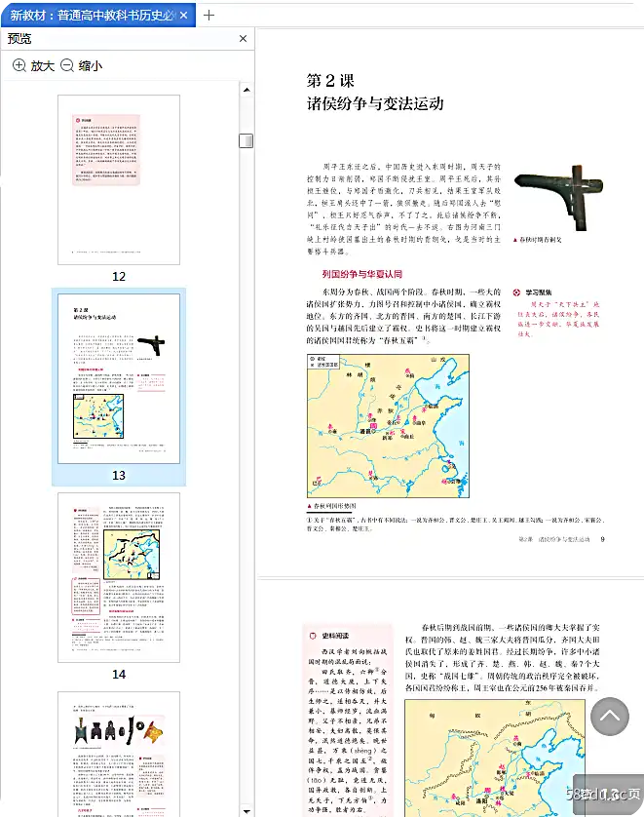The image size is (644, 817).
Task: Open a new tab with plus icon
Action: 208,15
